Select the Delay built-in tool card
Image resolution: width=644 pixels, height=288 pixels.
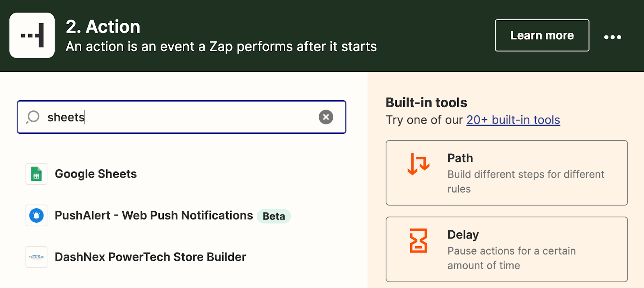[506, 249]
